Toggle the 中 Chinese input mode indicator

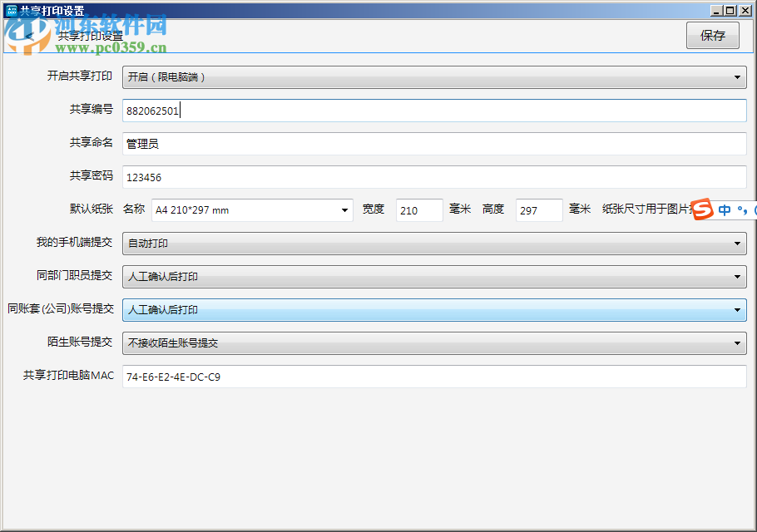pyautogui.click(x=725, y=209)
